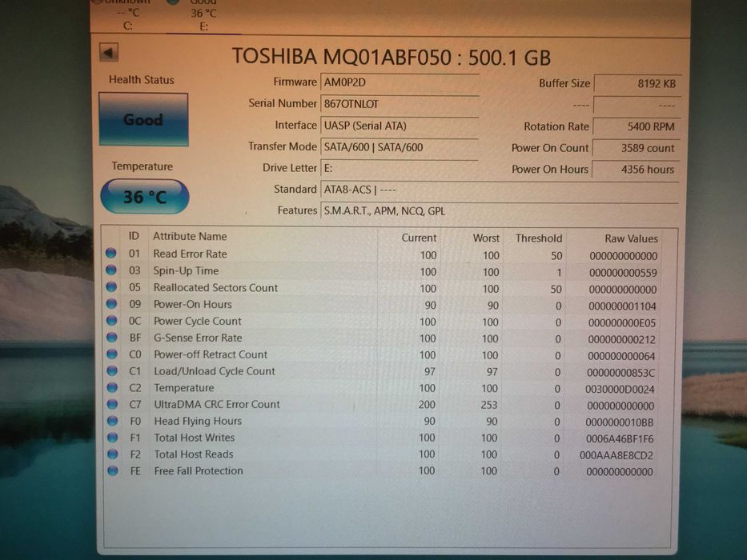
Task: Click the Worst value 253
Action: tap(488, 406)
